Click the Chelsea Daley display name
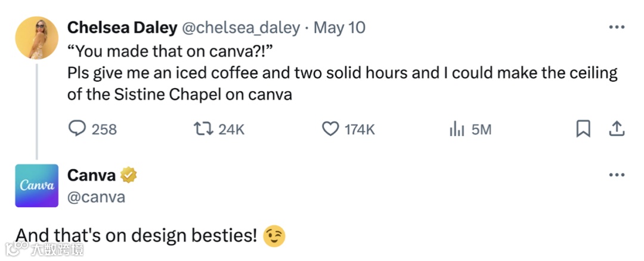This screenshot has width=644, height=261. click(122, 27)
